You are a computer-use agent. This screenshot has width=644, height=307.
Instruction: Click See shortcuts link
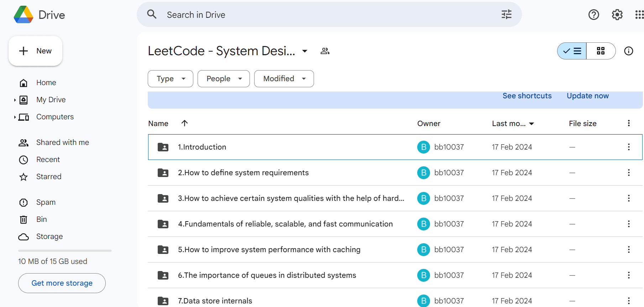tap(527, 96)
